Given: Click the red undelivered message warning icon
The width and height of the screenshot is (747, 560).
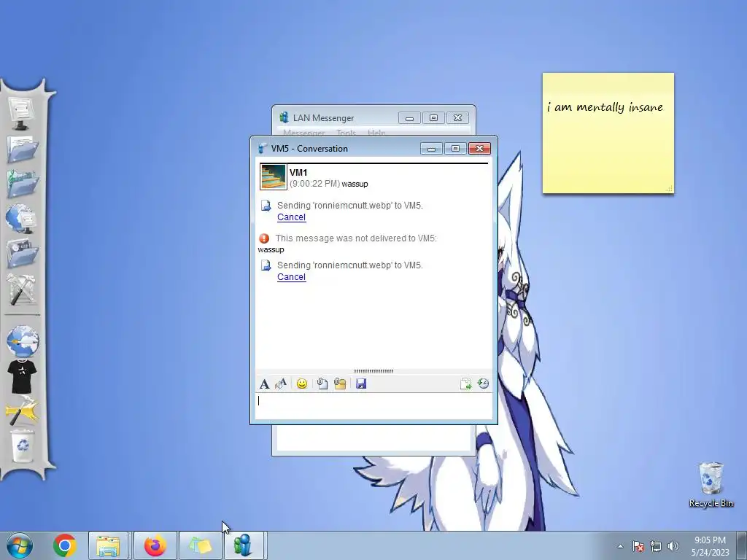Looking at the screenshot, I should pyautogui.click(x=264, y=238).
